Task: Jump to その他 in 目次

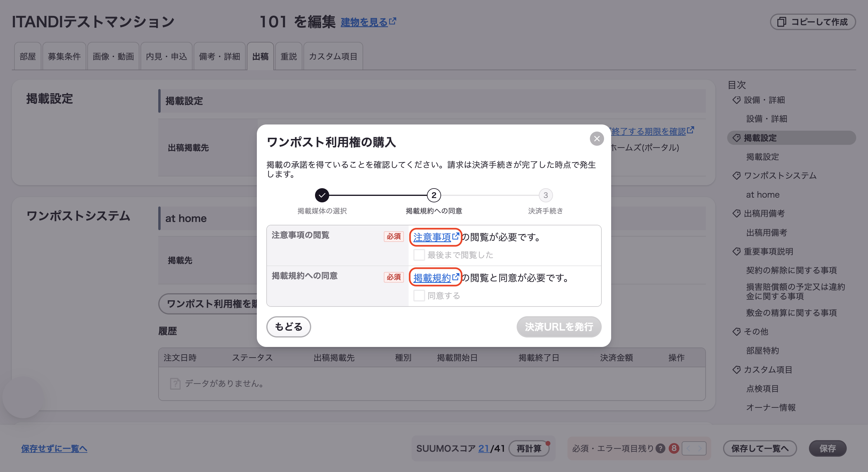Action: click(x=756, y=332)
